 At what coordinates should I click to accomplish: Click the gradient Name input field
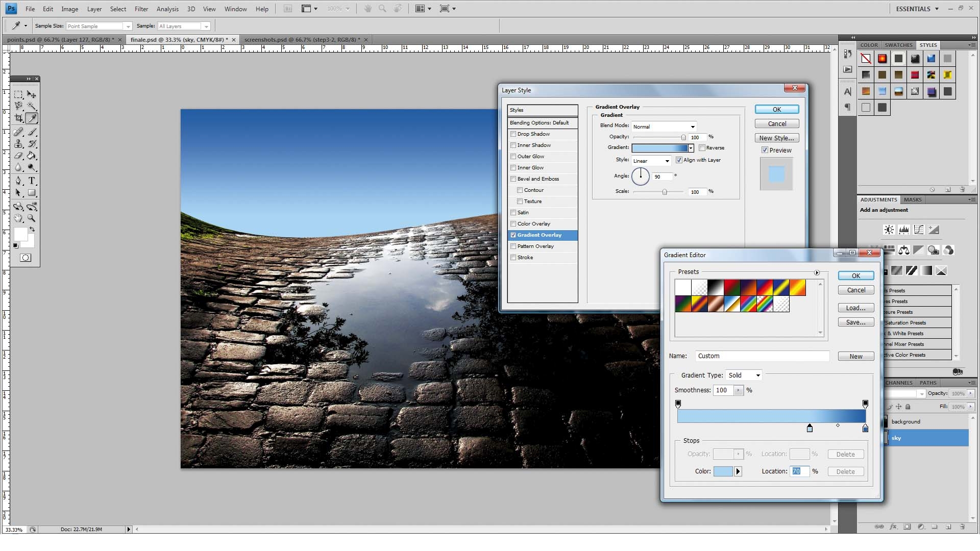(x=762, y=356)
